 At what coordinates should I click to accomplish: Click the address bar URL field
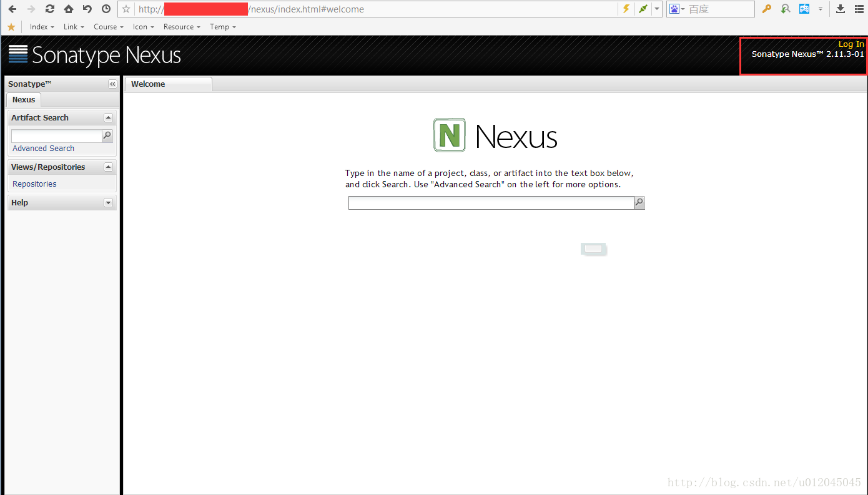tap(375, 9)
